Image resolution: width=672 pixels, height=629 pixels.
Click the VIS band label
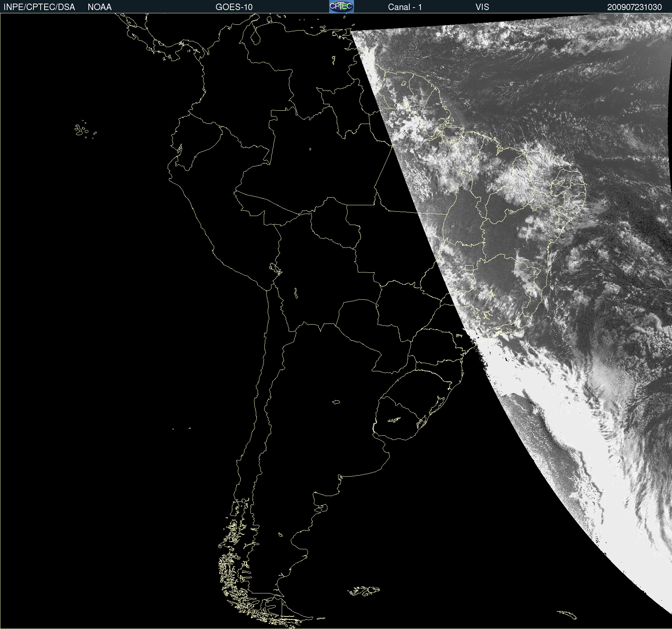(x=482, y=7)
